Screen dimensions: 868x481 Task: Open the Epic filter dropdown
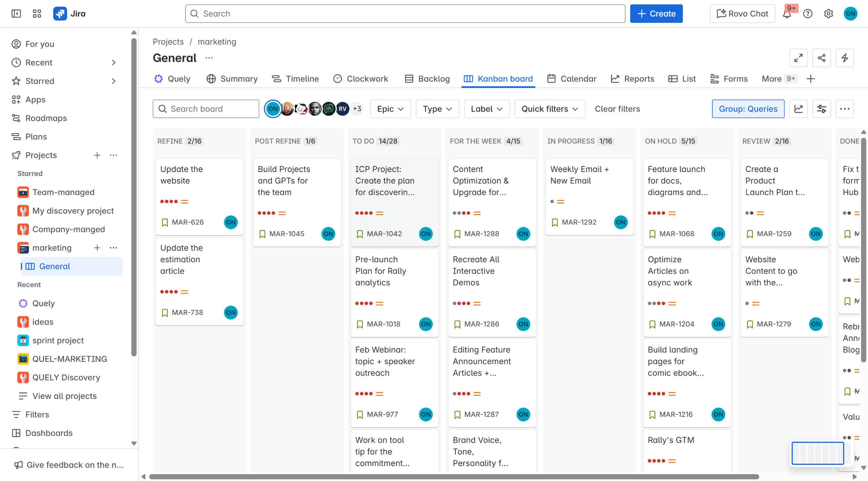390,109
